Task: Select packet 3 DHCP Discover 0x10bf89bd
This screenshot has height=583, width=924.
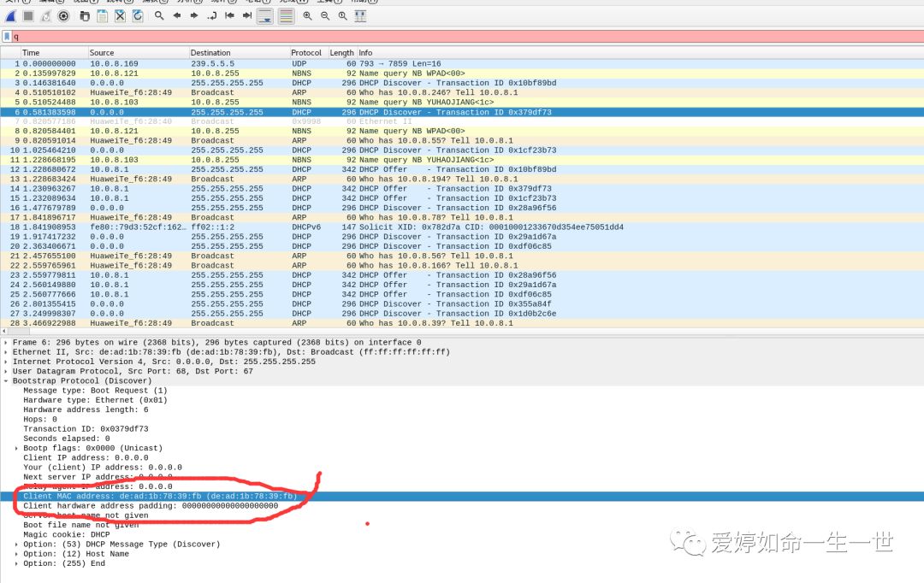Action: [x=462, y=83]
